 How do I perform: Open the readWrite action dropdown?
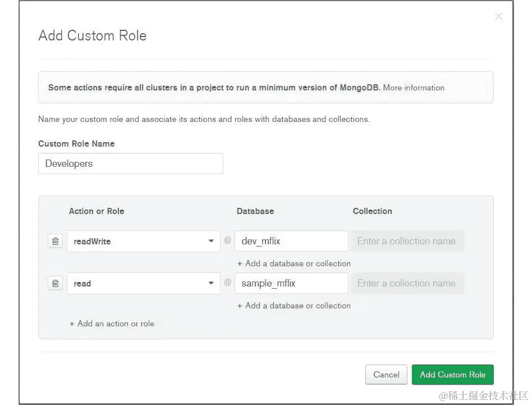coord(212,240)
